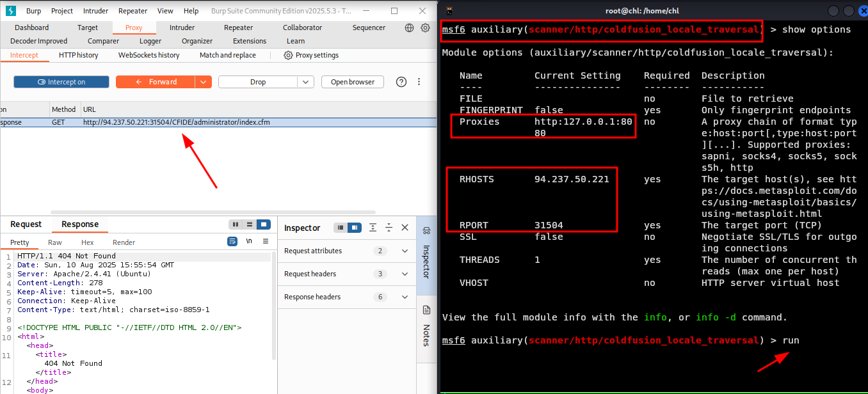Open Burp settings gear icon
The width and height of the screenshot is (868, 394).
coord(425,28)
